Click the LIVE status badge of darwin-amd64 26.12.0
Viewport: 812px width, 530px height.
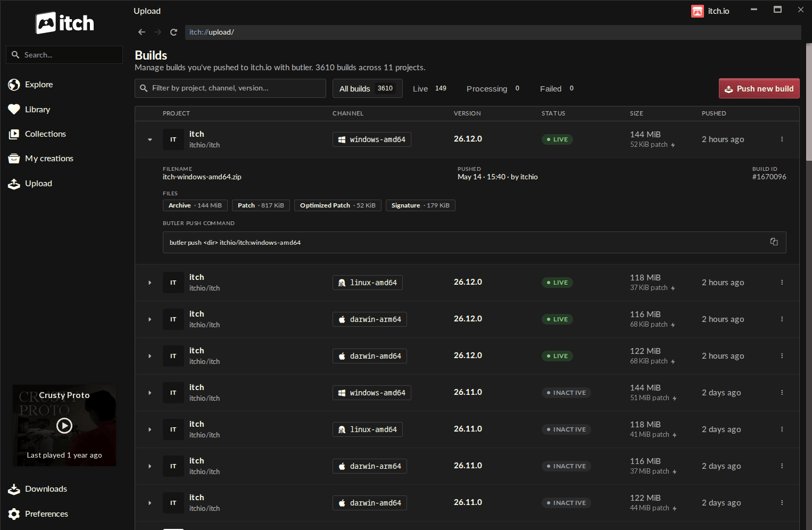point(557,356)
